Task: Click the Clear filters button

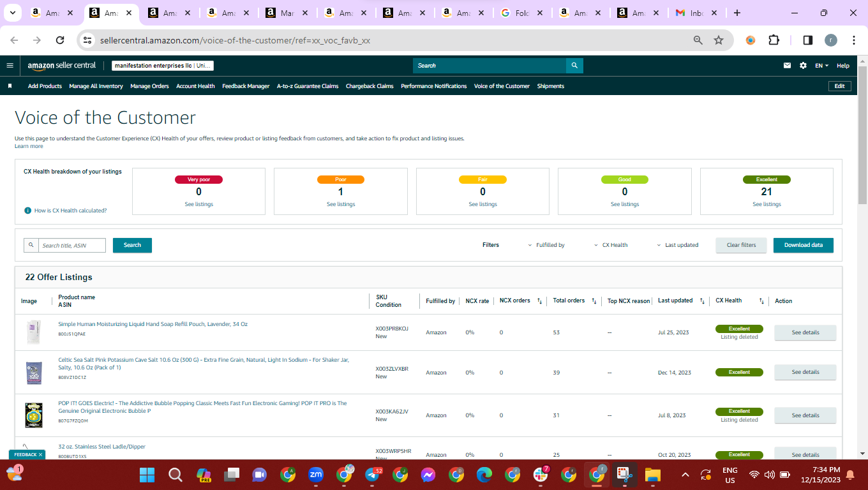Action: click(741, 245)
